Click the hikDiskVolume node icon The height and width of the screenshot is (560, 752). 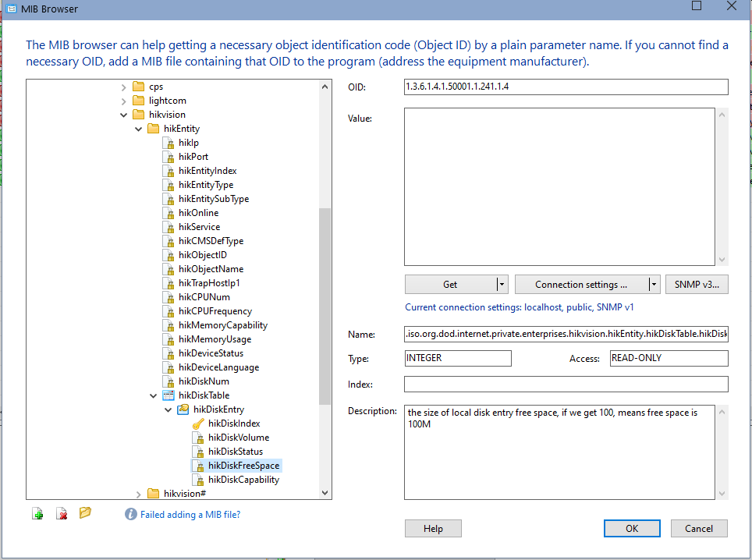click(198, 438)
